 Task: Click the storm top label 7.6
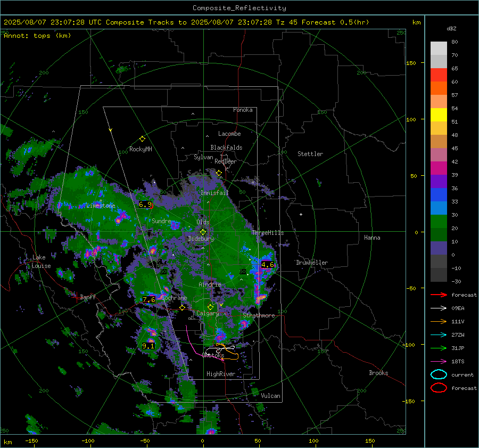pyautogui.click(x=149, y=299)
